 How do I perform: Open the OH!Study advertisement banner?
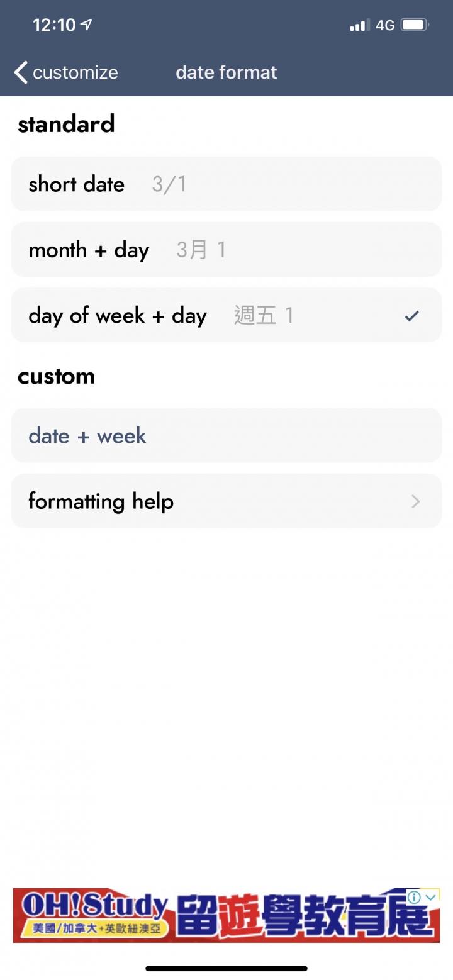214,916
